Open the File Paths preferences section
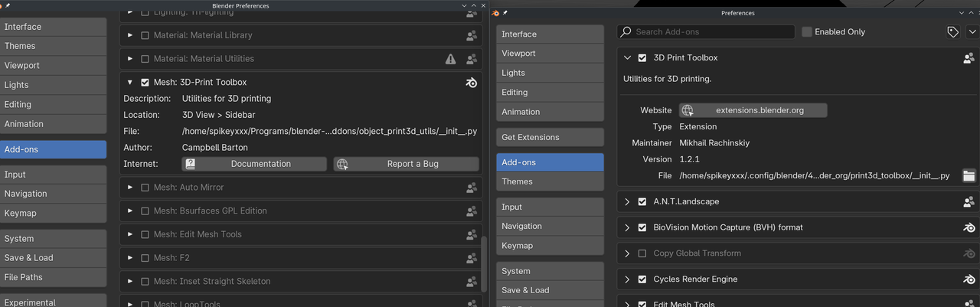This screenshot has width=980, height=307. (x=53, y=277)
